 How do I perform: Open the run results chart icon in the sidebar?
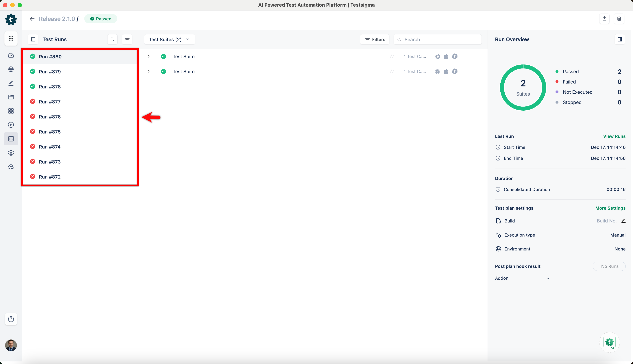point(11,139)
